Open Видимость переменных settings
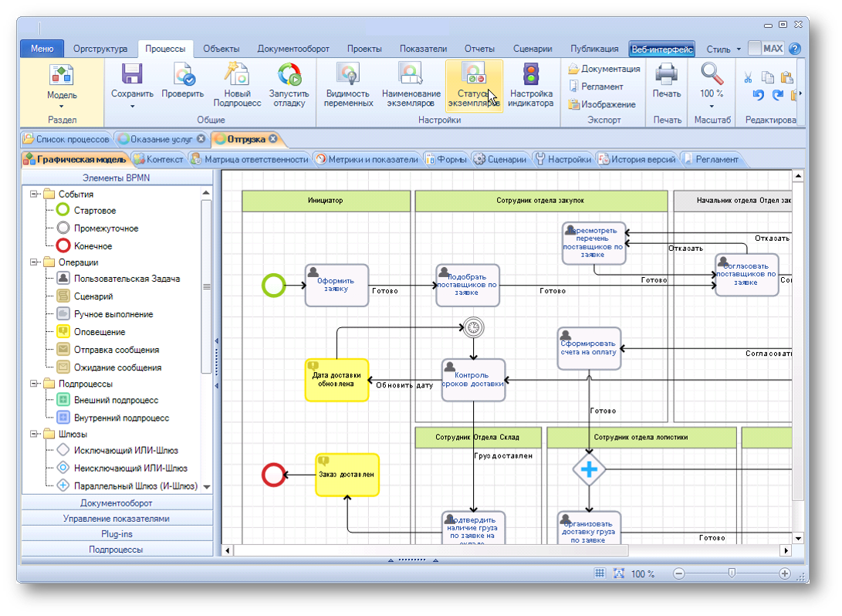 [x=348, y=85]
